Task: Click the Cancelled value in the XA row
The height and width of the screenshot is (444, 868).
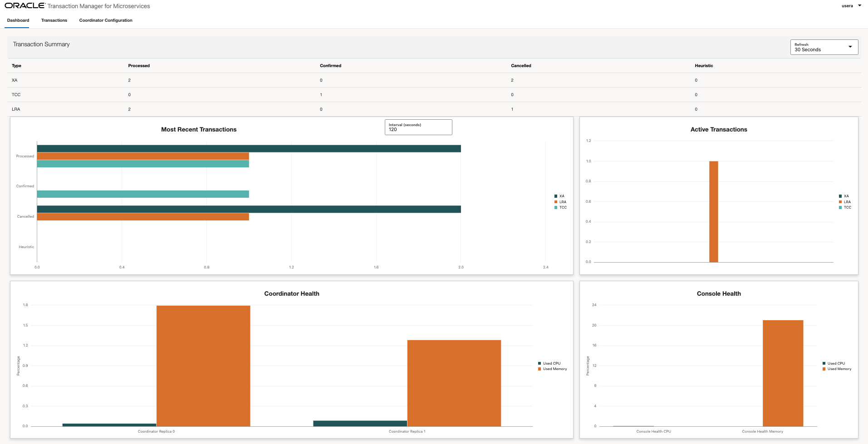Action: tap(512, 80)
